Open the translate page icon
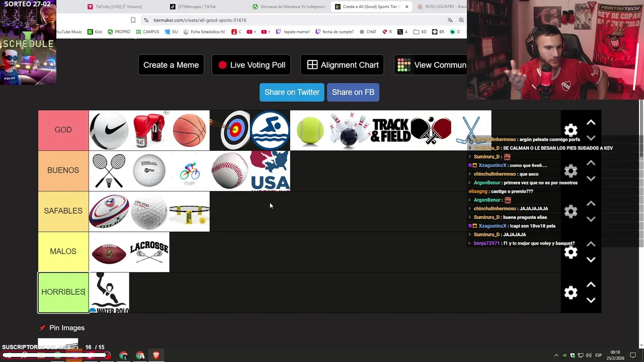Image resolution: width=644 pixels, height=362 pixels. (450, 20)
